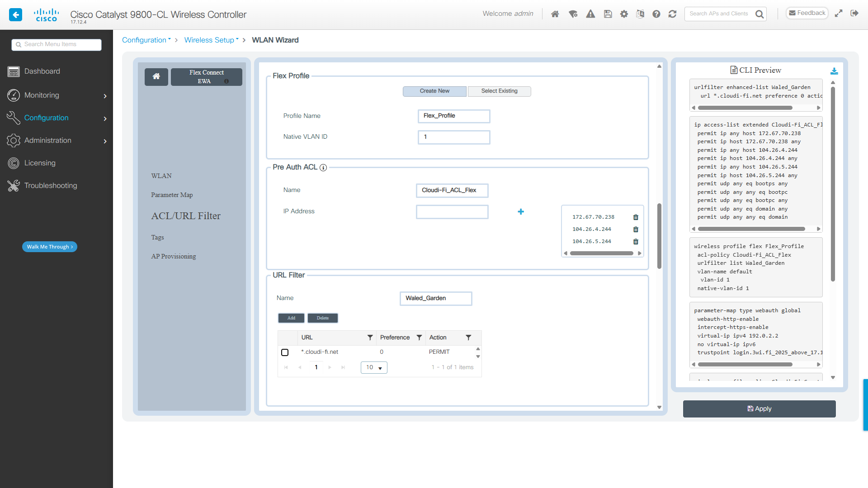The height and width of the screenshot is (488, 868).
Task: Open the items per page dropdown
Action: (x=374, y=367)
